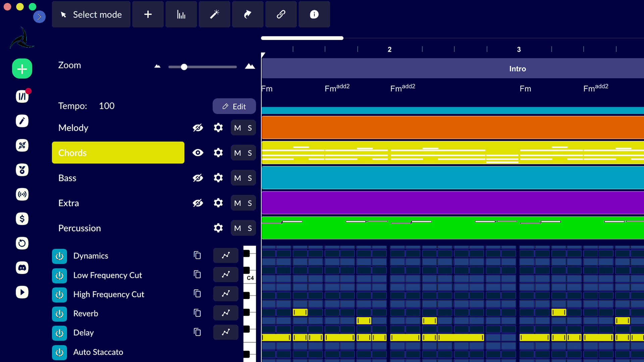Select the Bass track label

pyautogui.click(x=67, y=178)
